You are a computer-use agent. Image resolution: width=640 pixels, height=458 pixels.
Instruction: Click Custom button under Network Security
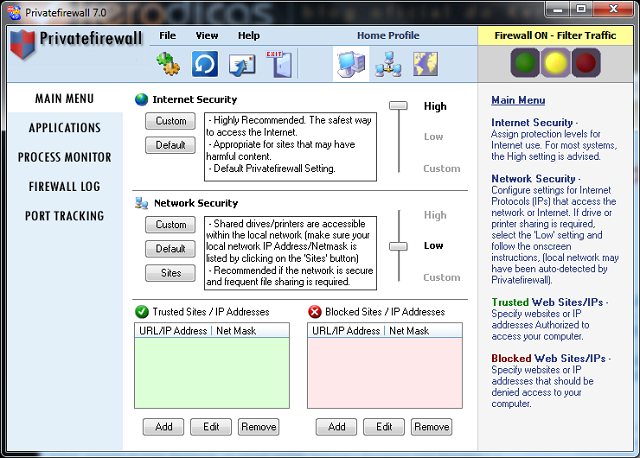tap(171, 225)
